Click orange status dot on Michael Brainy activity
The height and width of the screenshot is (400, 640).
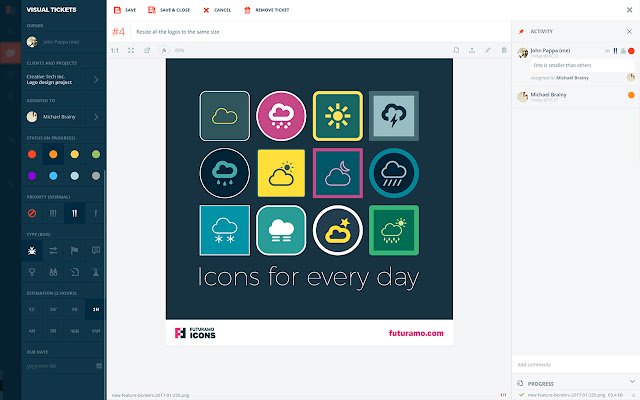(631, 95)
